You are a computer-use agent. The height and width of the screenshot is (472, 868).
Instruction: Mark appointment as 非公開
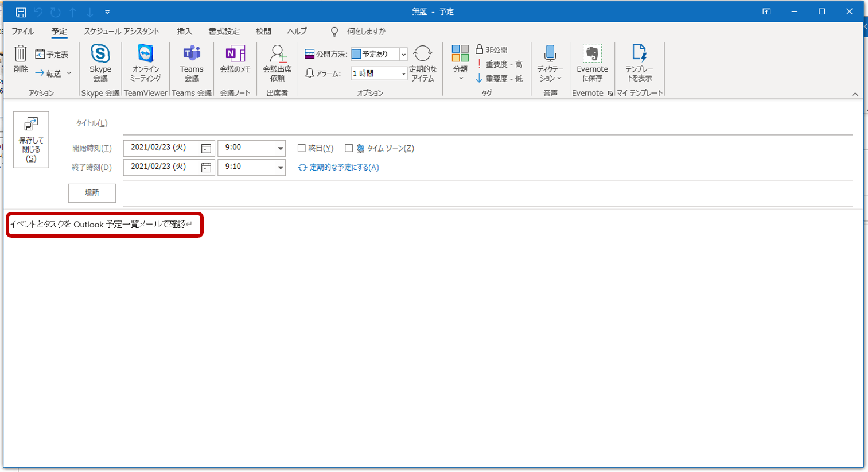pos(492,50)
